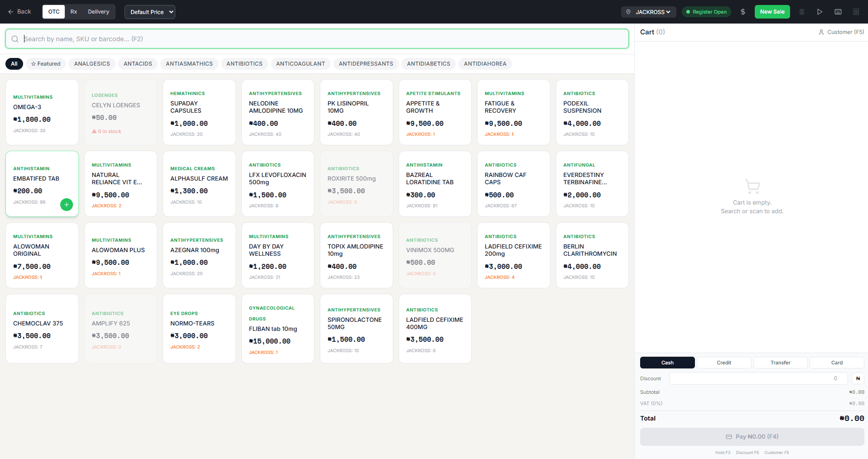868x459 pixels.
Task: Click the pause (hold sale) icon
Action: click(x=802, y=12)
